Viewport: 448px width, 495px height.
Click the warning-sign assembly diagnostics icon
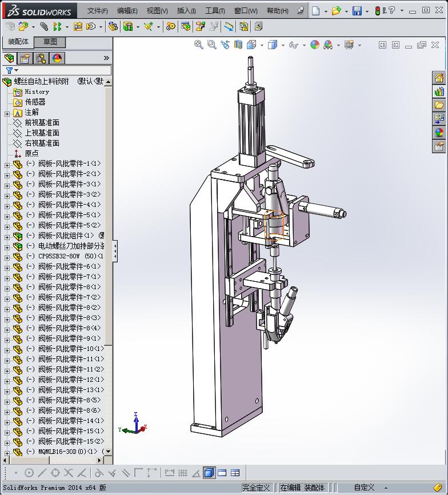[x=243, y=26]
